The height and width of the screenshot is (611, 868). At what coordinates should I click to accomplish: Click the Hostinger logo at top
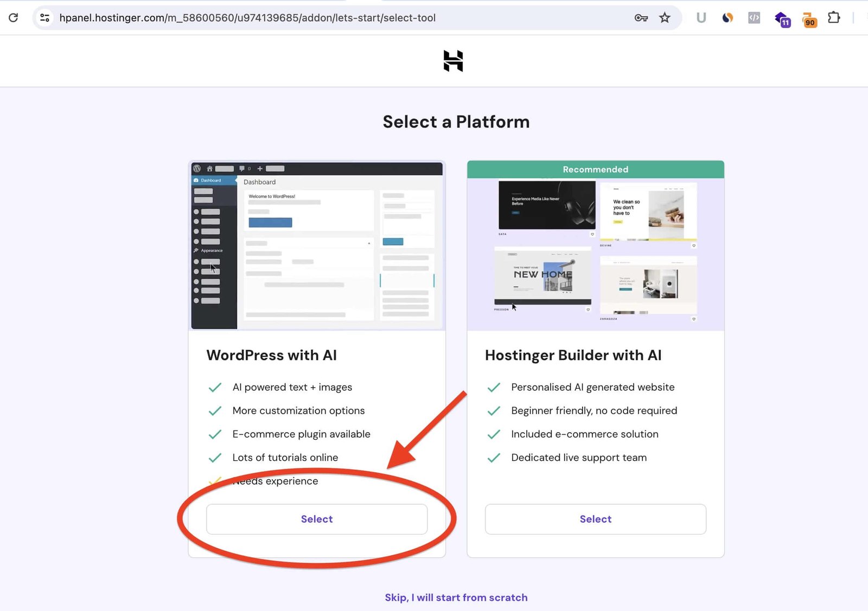click(453, 61)
